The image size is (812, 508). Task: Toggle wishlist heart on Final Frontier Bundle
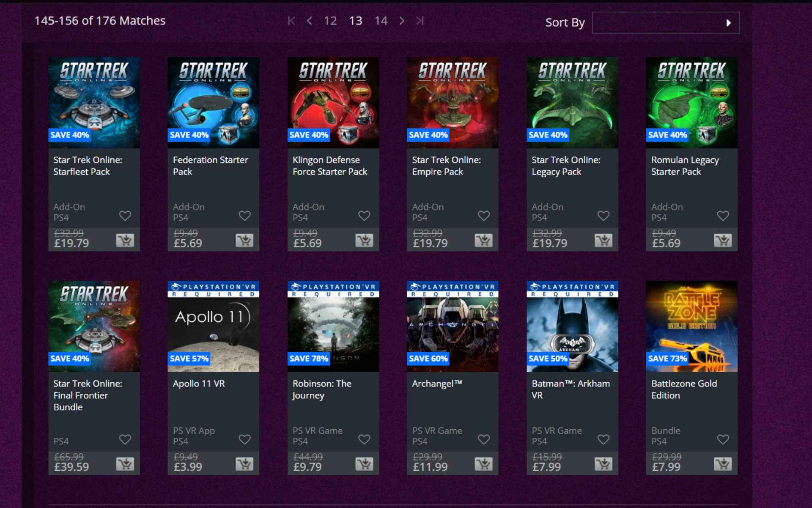click(x=125, y=439)
